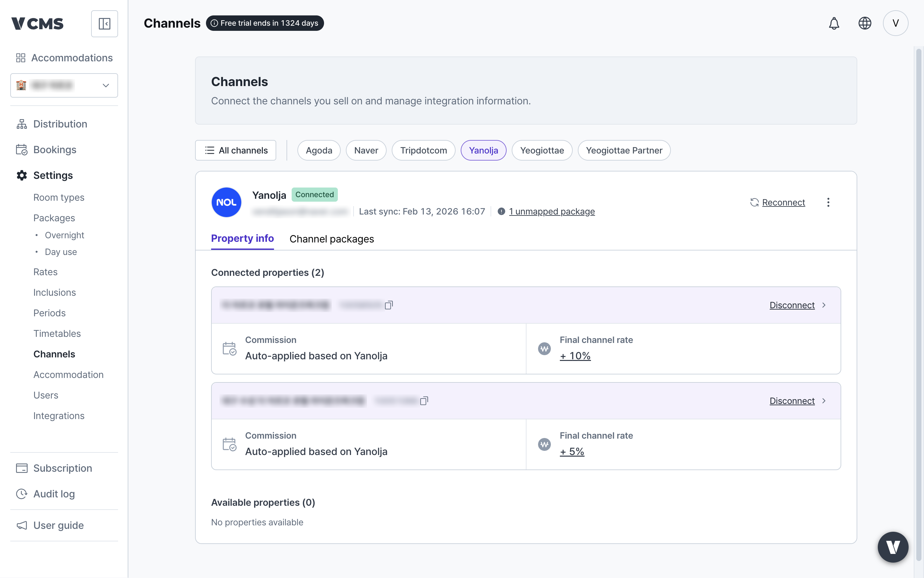924x578 pixels.
Task: Open Integrations settings
Action: coord(59,416)
